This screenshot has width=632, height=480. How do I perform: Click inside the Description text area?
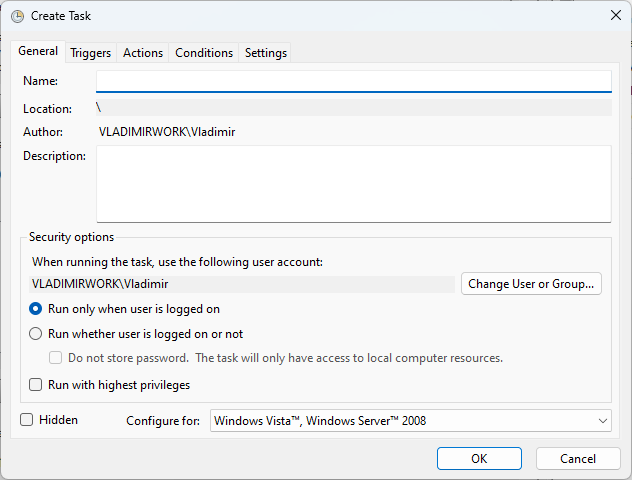tap(353, 183)
